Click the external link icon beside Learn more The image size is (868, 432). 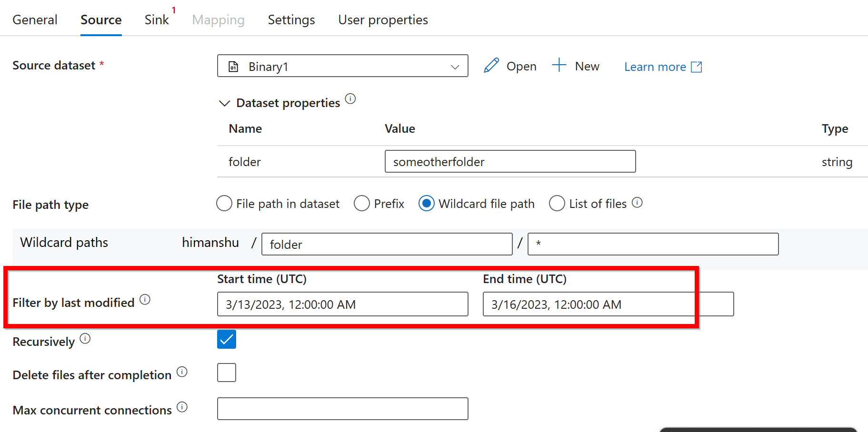(x=697, y=67)
